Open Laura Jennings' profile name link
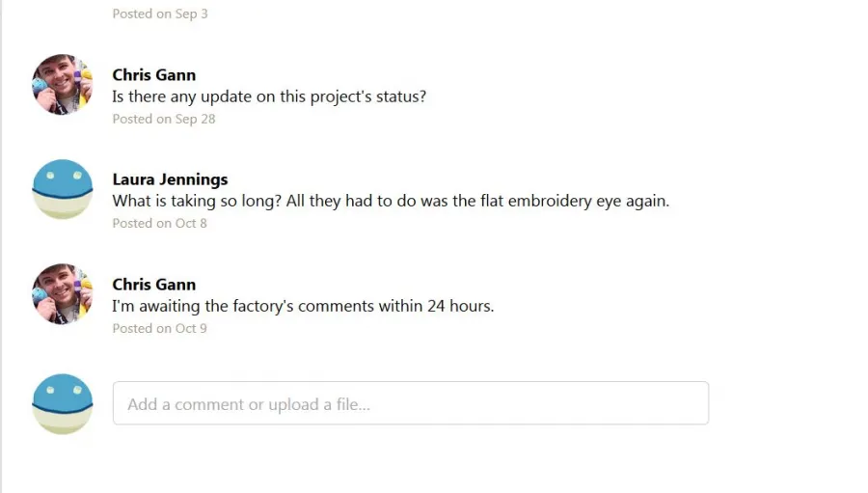Image resolution: width=868 pixels, height=493 pixels. coord(170,179)
